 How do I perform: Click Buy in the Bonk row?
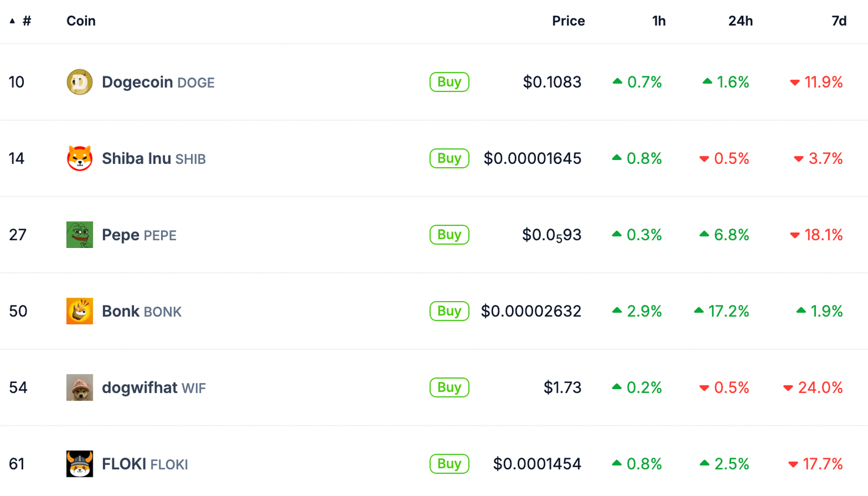(449, 311)
